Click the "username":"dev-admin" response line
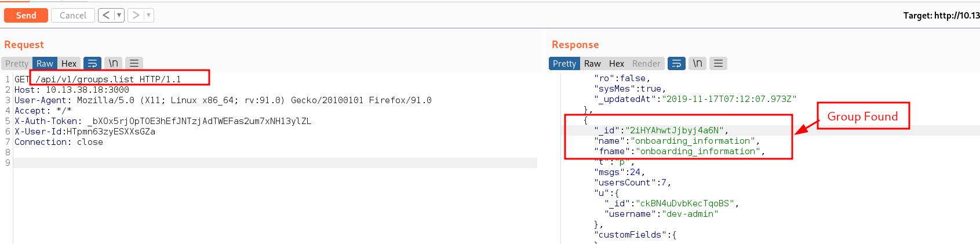Screen dimensions: 980x244 (x=661, y=214)
